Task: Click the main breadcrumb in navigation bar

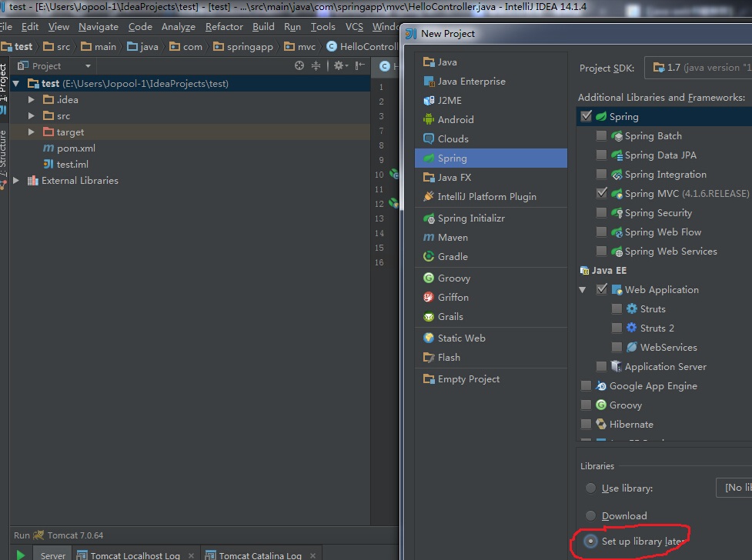Action: coord(99,46)
